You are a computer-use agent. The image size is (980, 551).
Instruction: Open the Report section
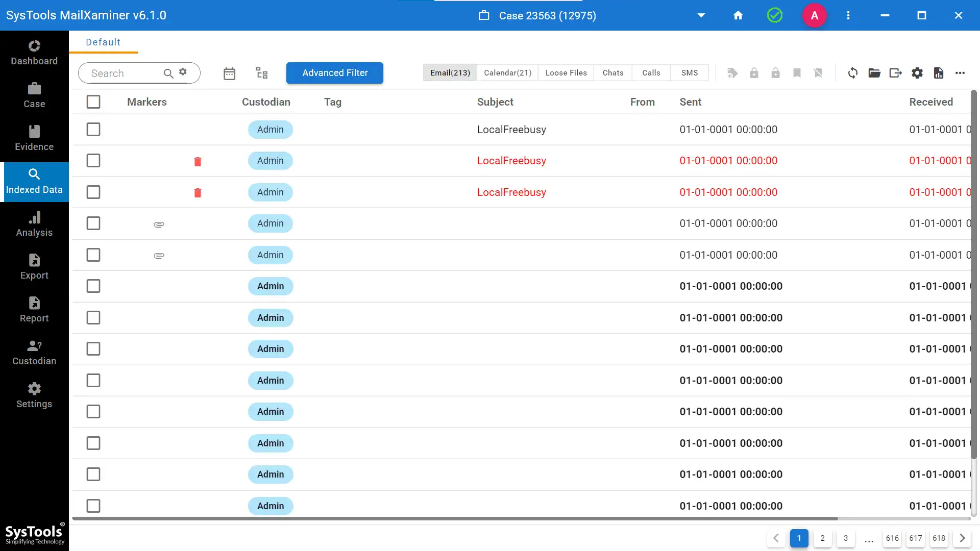click(34, 310)
